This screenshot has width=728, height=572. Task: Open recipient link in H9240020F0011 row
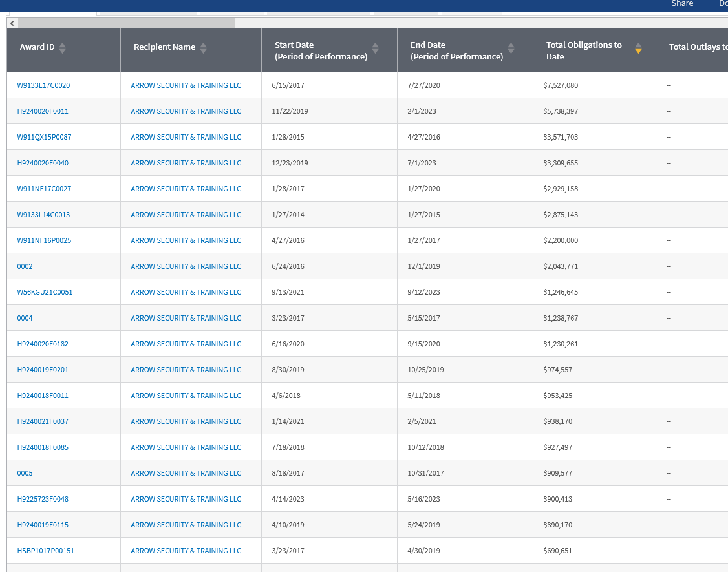point(186,111)
